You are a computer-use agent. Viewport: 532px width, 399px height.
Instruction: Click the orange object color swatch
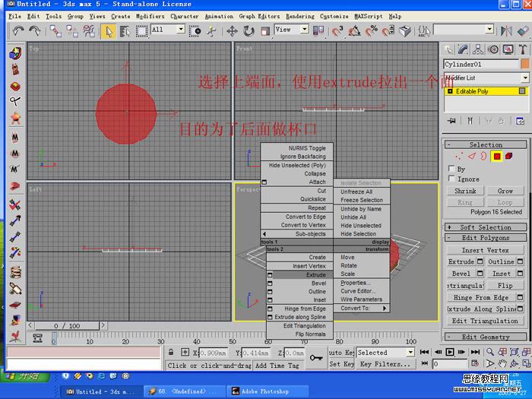click(x=525, y=64)
